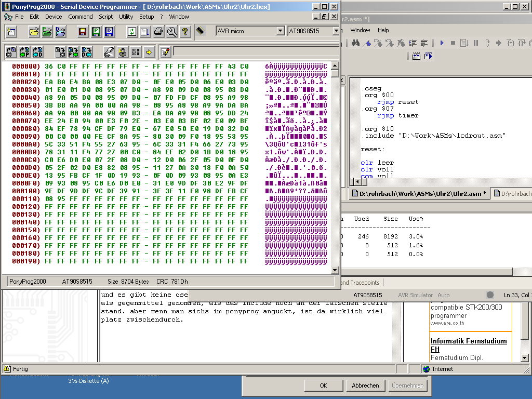Click the load script icon in PonyProg
Screen dimensions: 532x399
coord(145,32)
